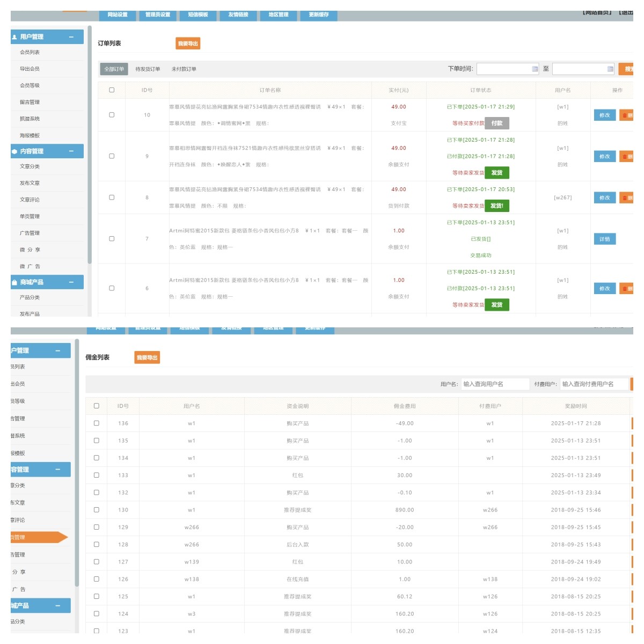644x644 pixels.
Task: Open the start date calendar picker icon
Action: (535, 69)
